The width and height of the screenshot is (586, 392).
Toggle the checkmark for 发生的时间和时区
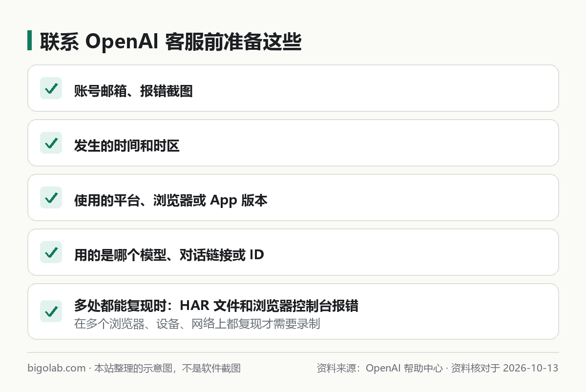(51, 143)
